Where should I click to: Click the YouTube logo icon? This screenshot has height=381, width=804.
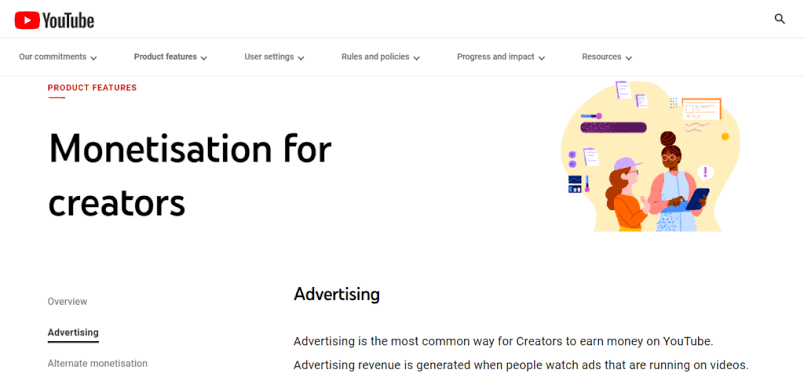[x=27, y=20]
